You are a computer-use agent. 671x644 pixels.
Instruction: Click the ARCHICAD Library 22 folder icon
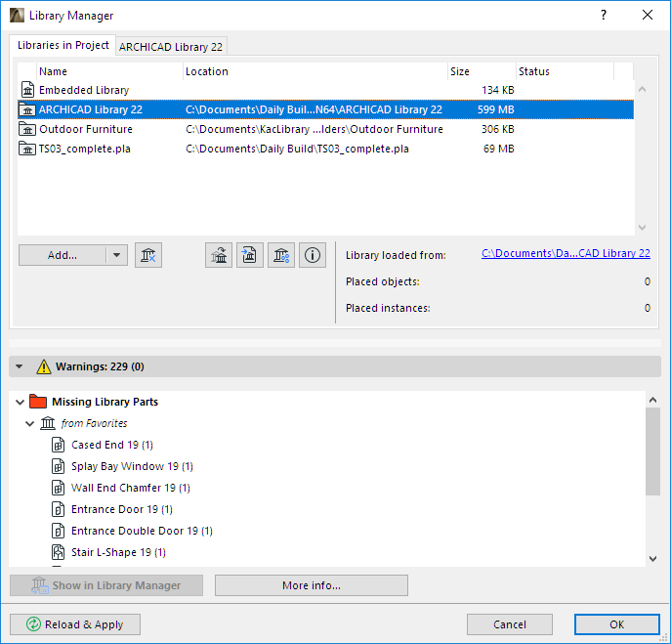(27, 109)
